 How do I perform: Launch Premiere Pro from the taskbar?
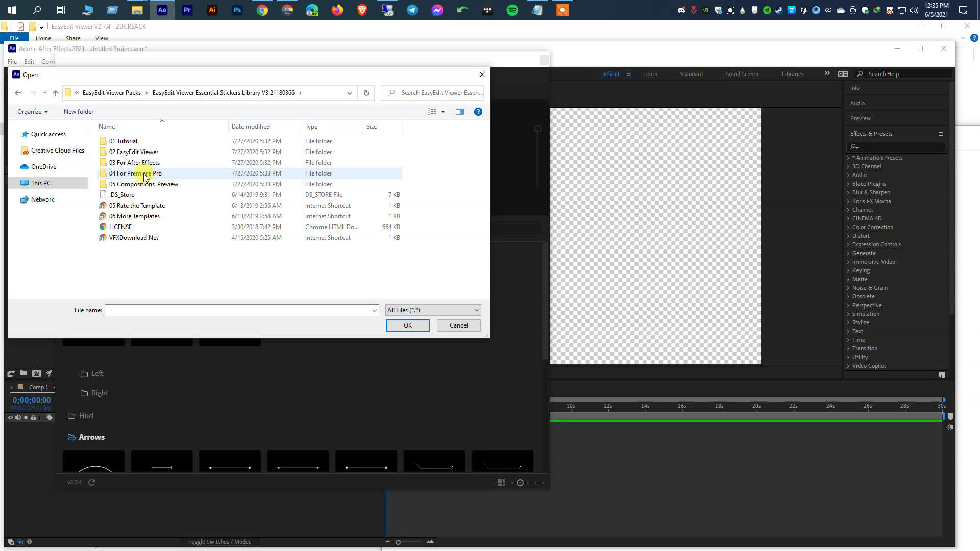(x=187, y=10)
